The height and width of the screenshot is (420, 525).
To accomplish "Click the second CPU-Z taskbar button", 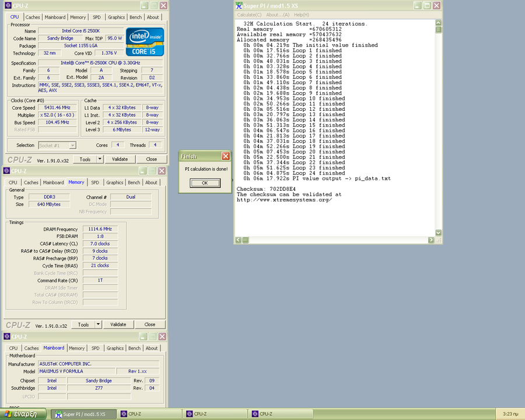I will point(215,414).
